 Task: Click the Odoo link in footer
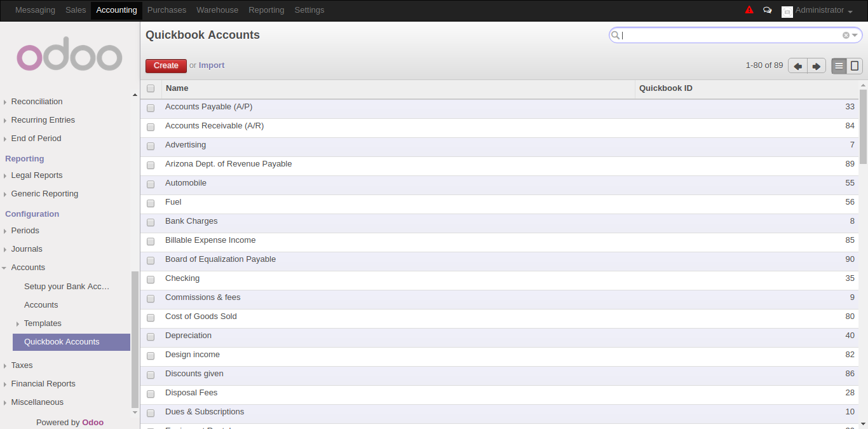click(93, 423)
